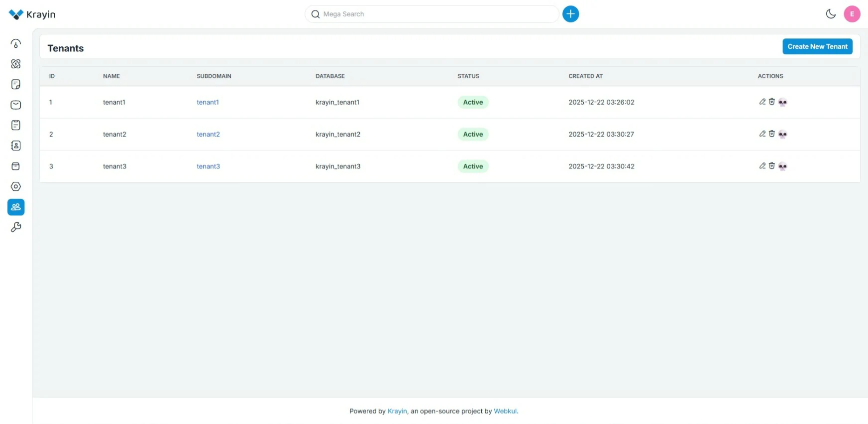Open the tenant2 subdomain link
Screen dimensions: 868x424
(208, 134)
